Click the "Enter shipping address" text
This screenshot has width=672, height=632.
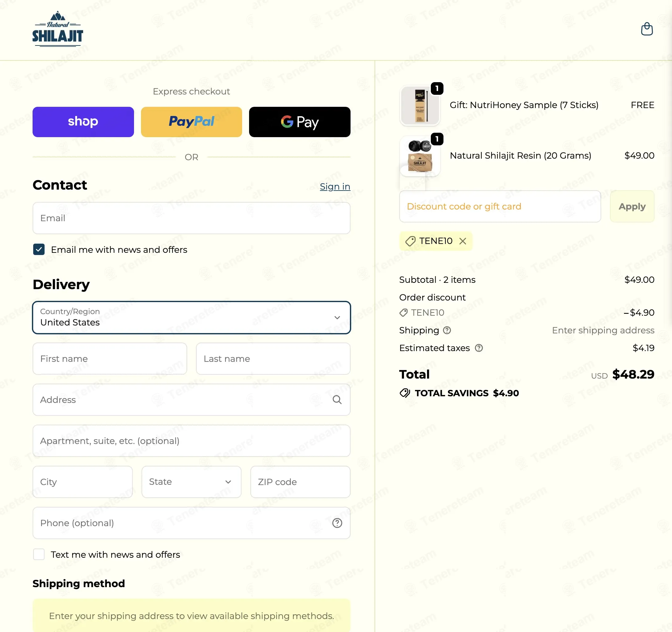pyautogui.click(x=603, y=330)
